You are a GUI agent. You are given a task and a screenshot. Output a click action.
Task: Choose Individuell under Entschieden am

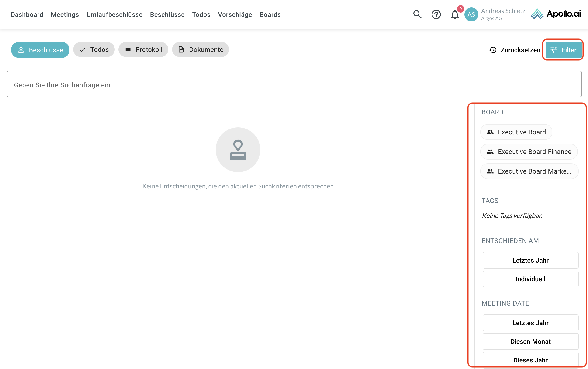(530, 279)
